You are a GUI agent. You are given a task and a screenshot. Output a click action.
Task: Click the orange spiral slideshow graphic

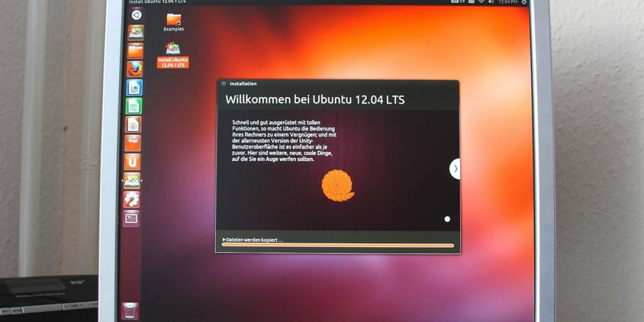[338, 186]
